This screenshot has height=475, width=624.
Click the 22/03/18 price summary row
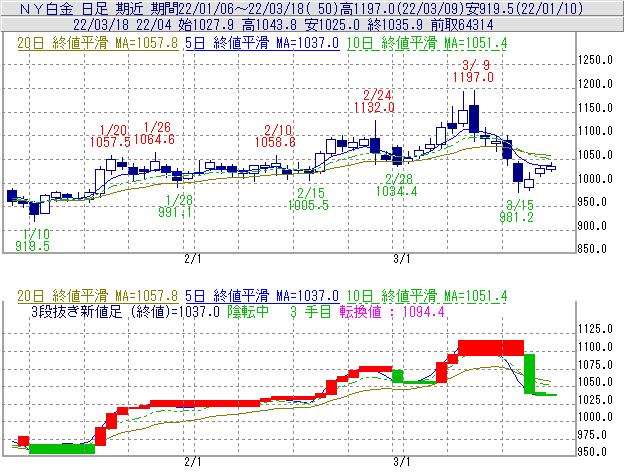(x=283, y=25)
